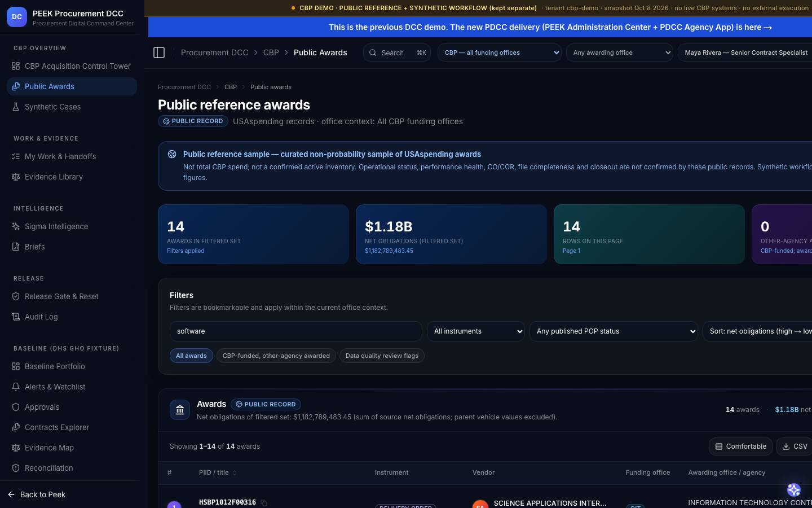Open CBP Acquisition Control Tower
The height and width of the screenshot is (508, 812).
[x=72, y=66]
